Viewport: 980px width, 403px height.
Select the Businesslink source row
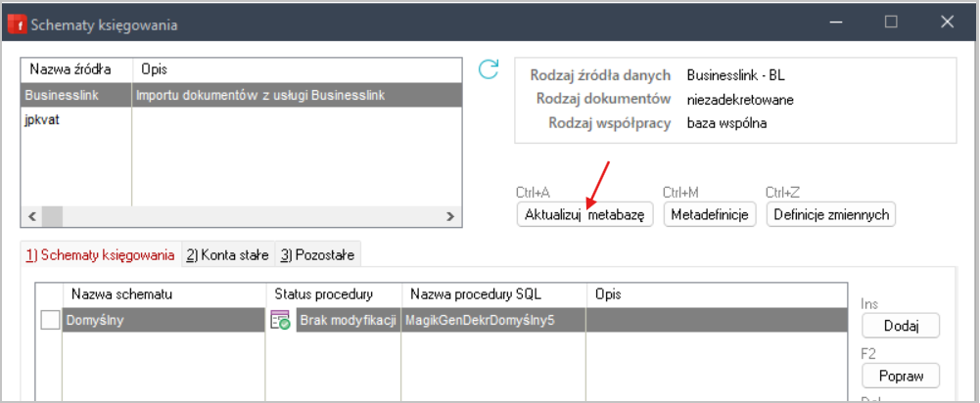[241, 96]
